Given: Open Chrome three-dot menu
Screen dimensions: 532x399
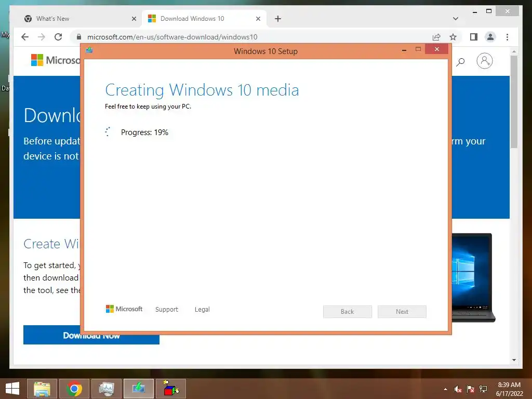Looking at the screenshot, I should point(507,37).
